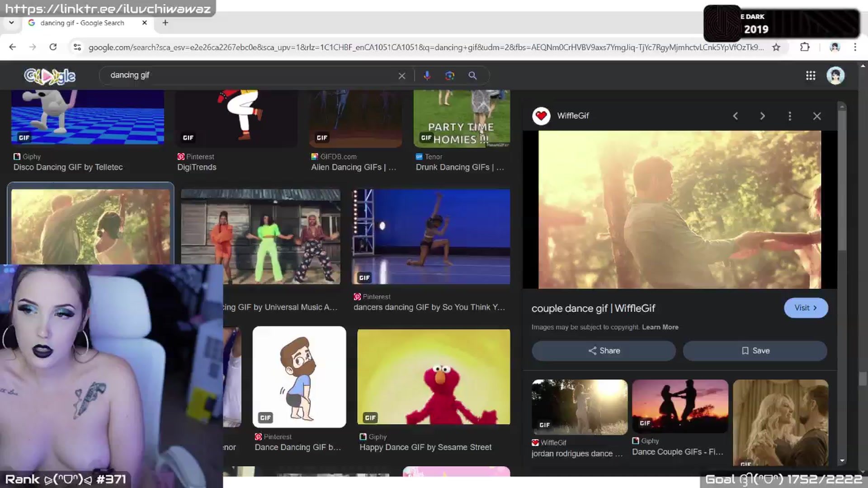Clear the search box with the X

pos(402,76)
